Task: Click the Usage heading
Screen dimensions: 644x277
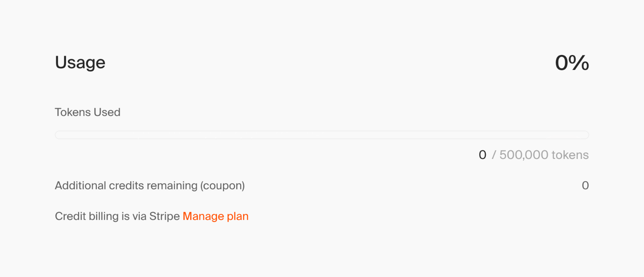Action: [80, 63]
